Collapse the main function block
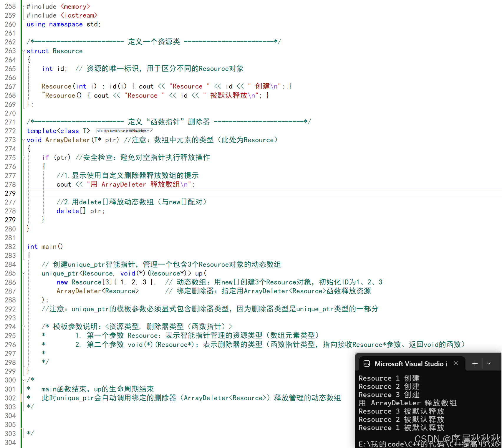Image resolution: width=502 pixels, height=448 pixels. [x=24, y=247]
